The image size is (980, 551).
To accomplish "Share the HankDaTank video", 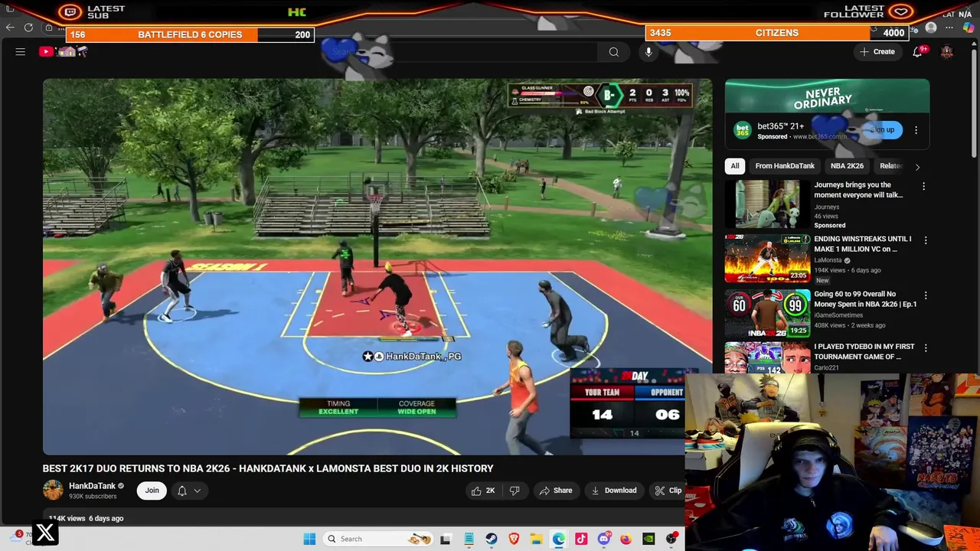I will (556, 491).
